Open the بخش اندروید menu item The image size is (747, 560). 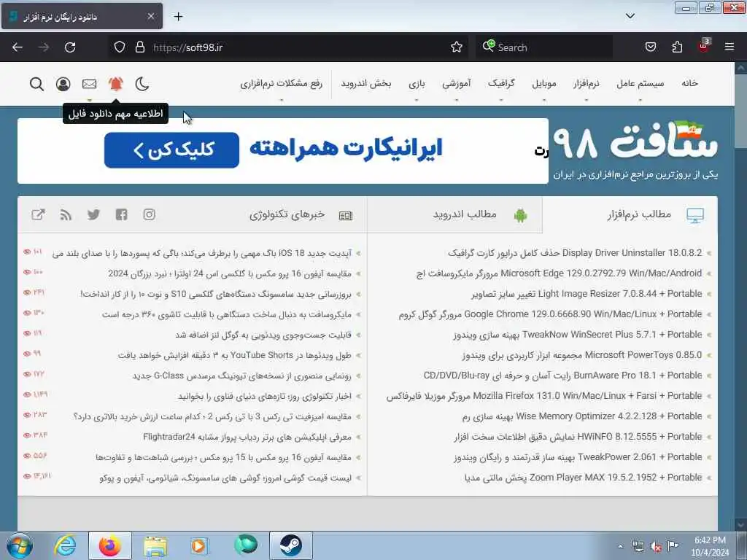point(366,84)
